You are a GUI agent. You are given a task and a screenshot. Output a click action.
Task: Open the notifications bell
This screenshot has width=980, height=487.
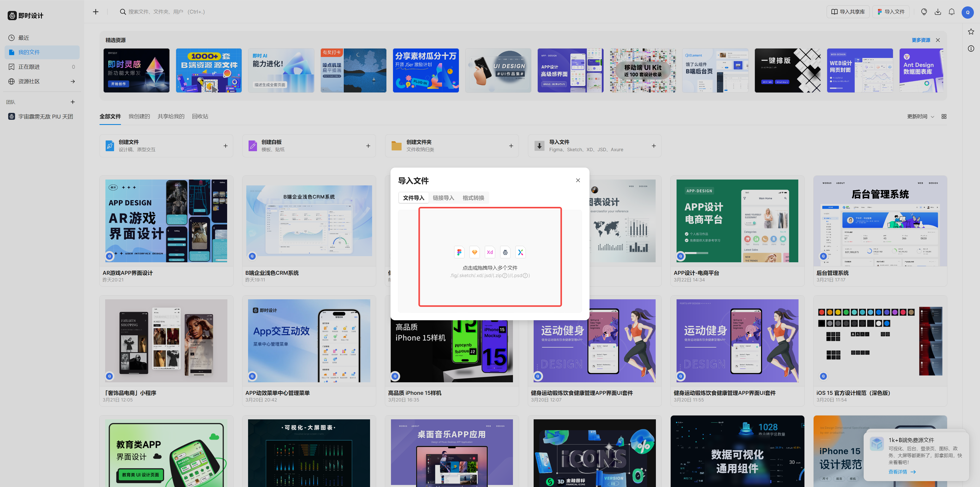951,12
